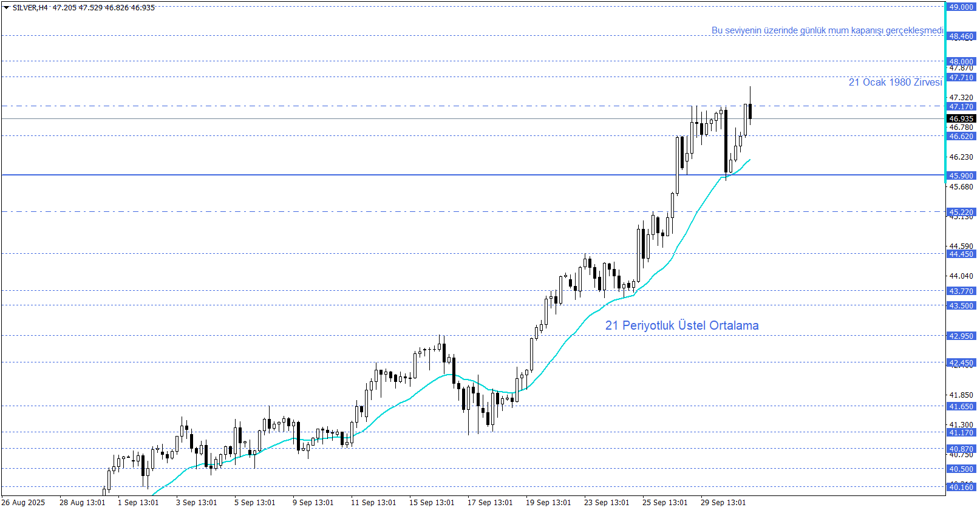The image size is (980, 510).
Task: Select the 9 Sep 13:01 date marker
Action: pyautogui.click(x=313, y=502)
